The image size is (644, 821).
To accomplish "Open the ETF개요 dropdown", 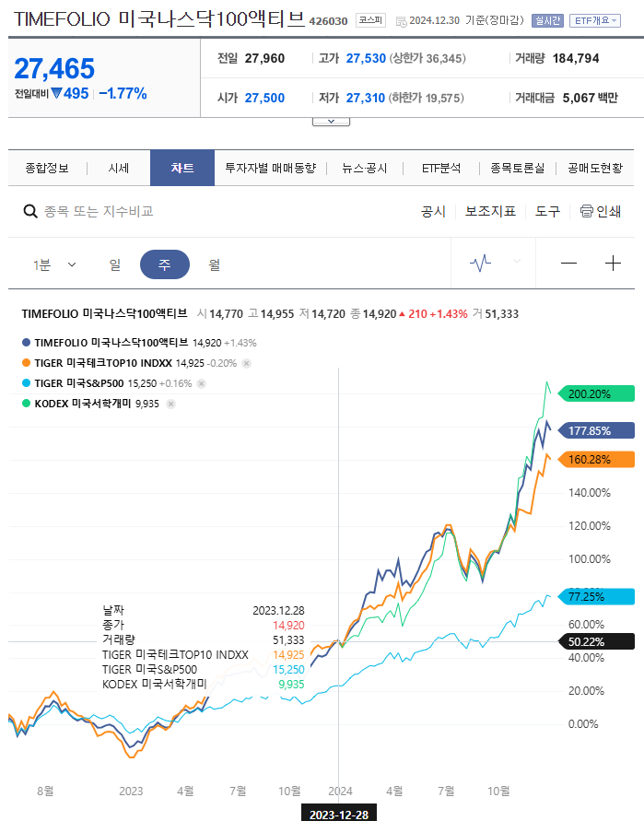I will pos(595,20).
